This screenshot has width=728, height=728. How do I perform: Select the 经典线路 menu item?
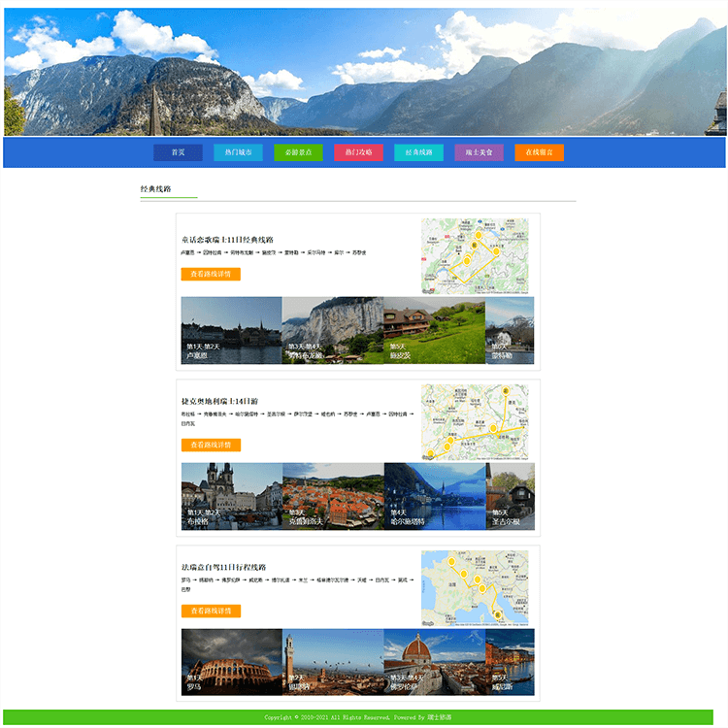pyautogui.click(x=418, y=152)
